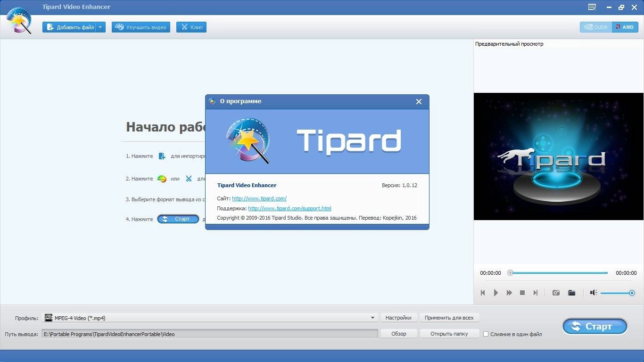
Task: Click Открыть папку button
Action: click(449, 334)
